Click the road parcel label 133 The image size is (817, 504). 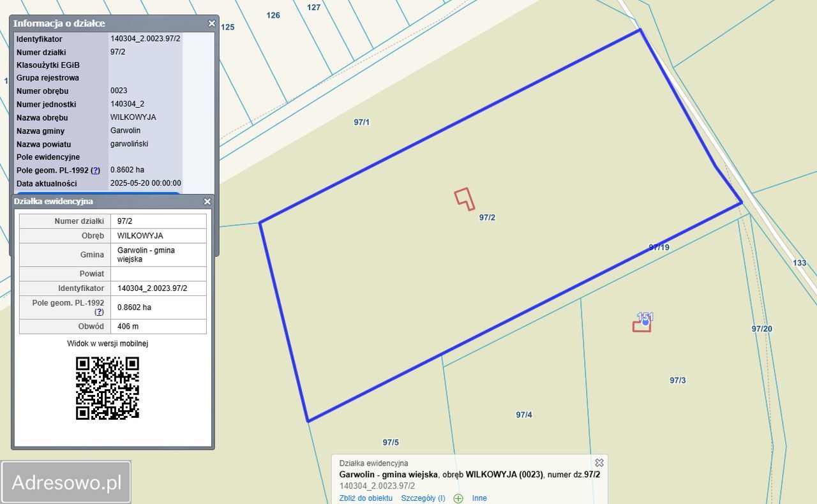(x=800, y=263)
